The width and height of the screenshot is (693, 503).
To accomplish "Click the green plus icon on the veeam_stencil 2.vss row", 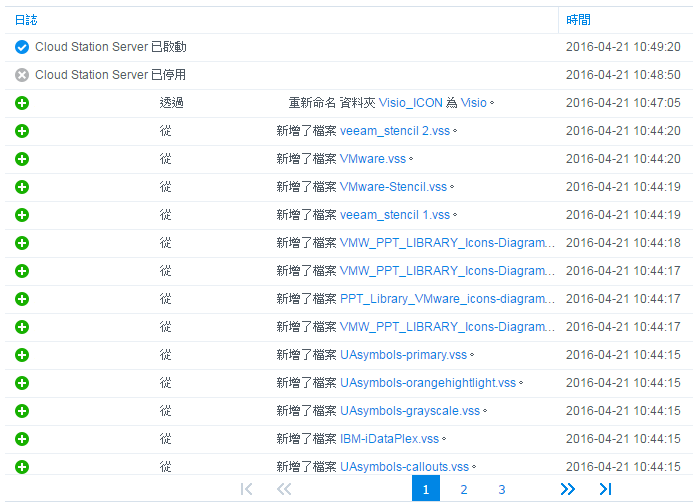I will [x=22, y=131].
